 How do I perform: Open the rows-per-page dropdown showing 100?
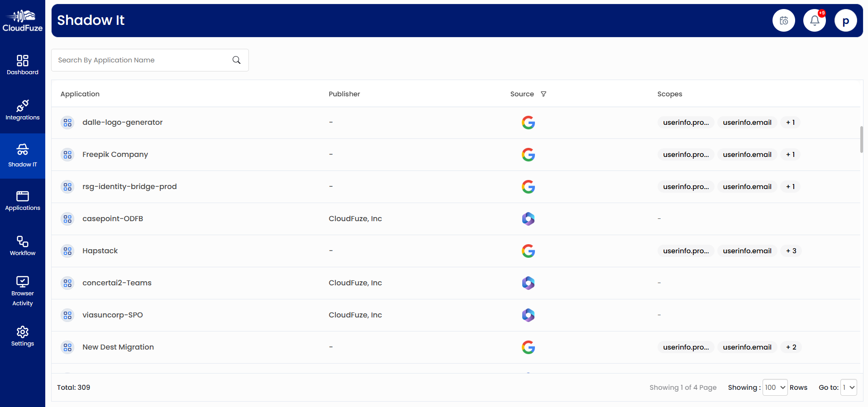[774, 387]
